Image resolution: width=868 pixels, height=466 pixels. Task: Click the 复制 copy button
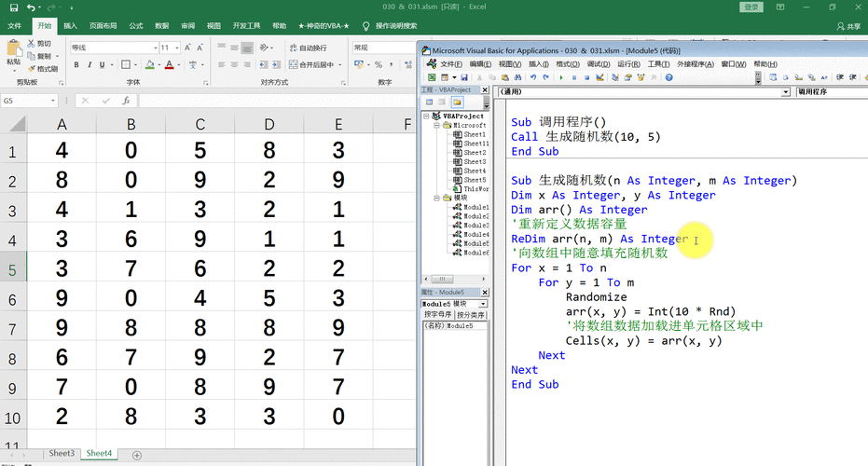click(x=39, y=56)
